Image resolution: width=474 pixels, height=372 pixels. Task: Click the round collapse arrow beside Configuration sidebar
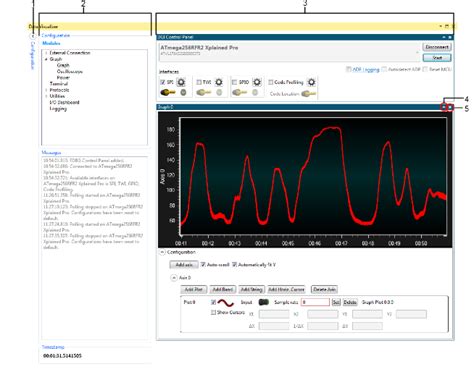(x=33, y=36)
